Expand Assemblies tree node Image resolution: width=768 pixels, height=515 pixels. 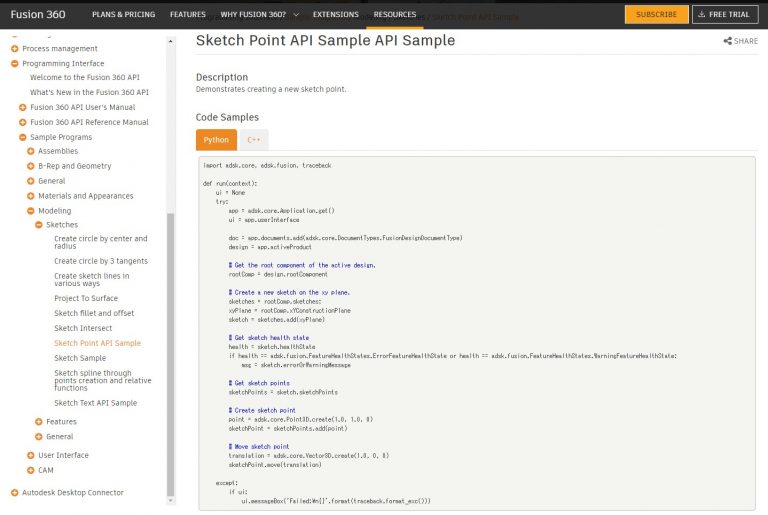pyautogui.click(x=30, y=151)
